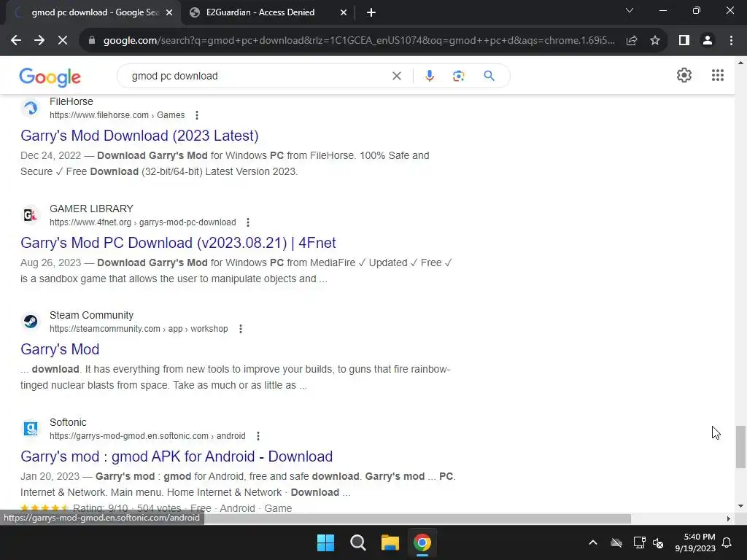Image resolution: width=747 pixels, height=560 pixels.
Task: Click the Steam Community site name
Action: point(91,315)
